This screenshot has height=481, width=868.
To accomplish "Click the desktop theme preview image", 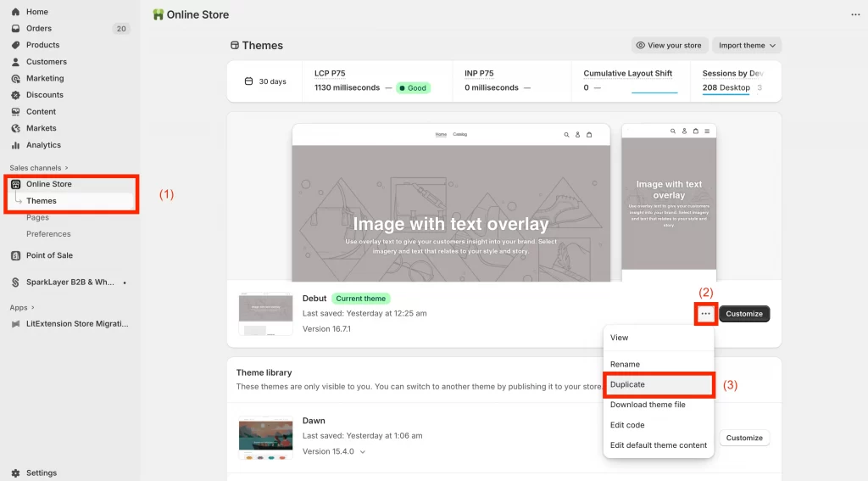I will (451, 203).
